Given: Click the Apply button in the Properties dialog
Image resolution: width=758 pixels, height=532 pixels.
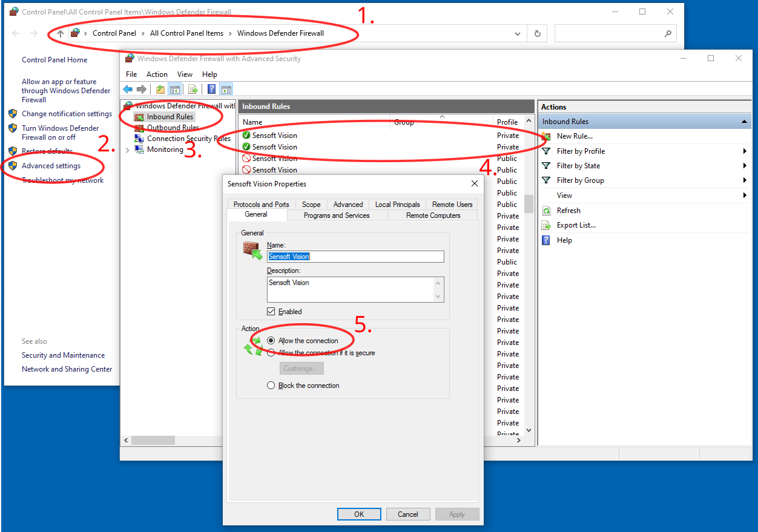Looking at the screenshot, I should (457, 514).
